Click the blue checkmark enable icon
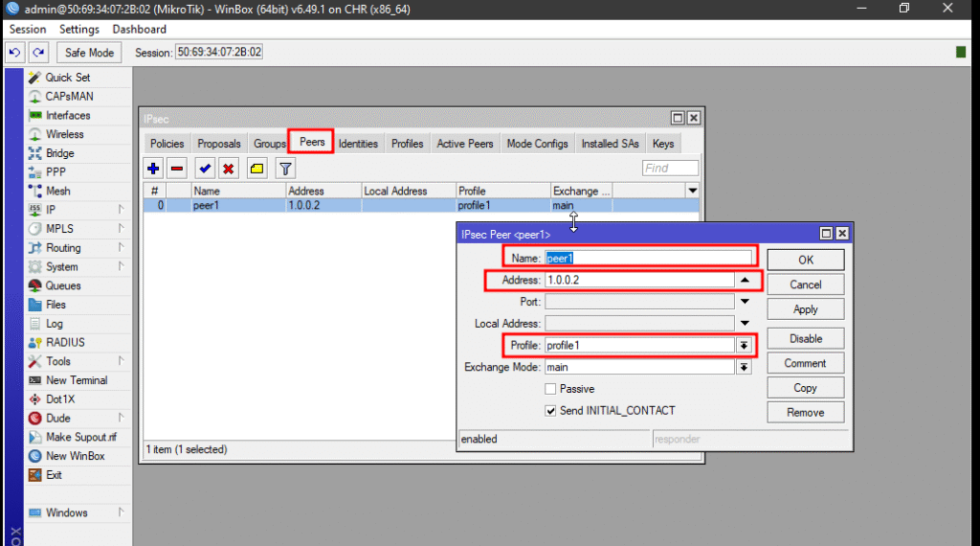Viewport: 980px width, 546px height. pos(205,169)
